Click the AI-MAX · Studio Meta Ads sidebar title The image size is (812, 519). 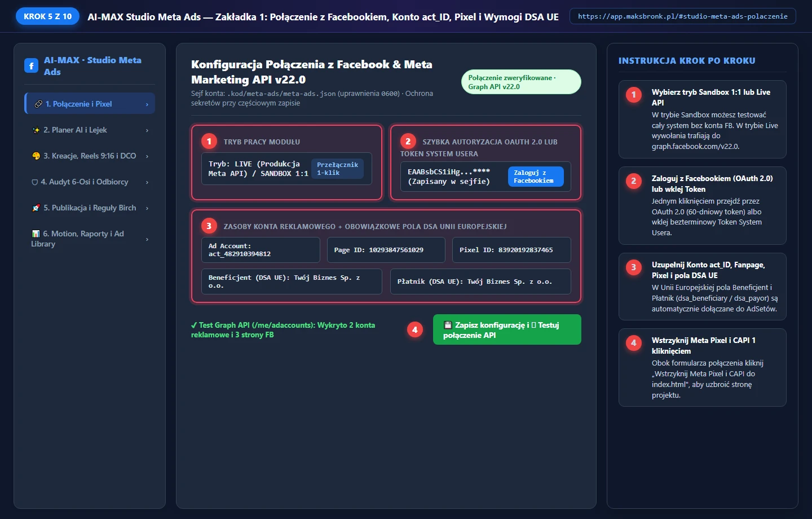coord(92,66)
